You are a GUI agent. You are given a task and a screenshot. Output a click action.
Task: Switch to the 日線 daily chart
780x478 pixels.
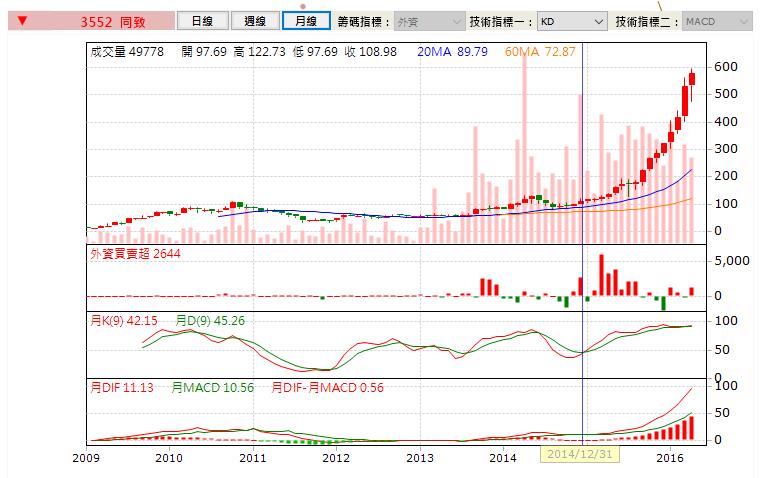coord(201,21)
